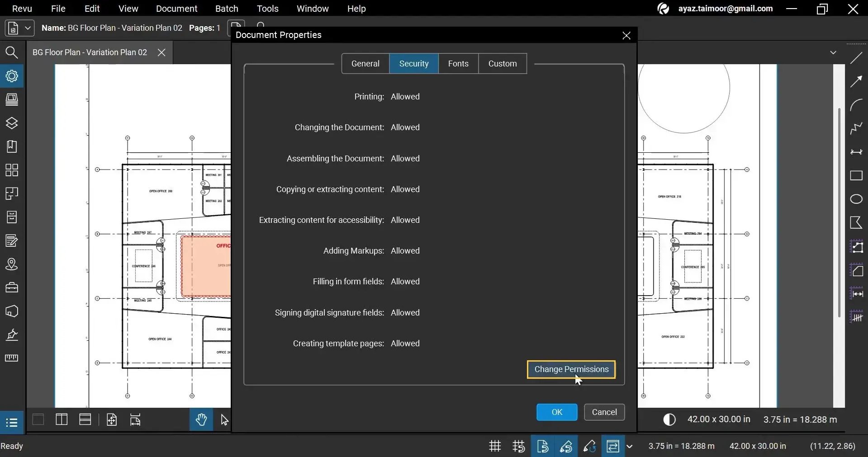Open the file icon dropdown at top left
This screenshot has width=868, height=457.
[x=19, y=28]
